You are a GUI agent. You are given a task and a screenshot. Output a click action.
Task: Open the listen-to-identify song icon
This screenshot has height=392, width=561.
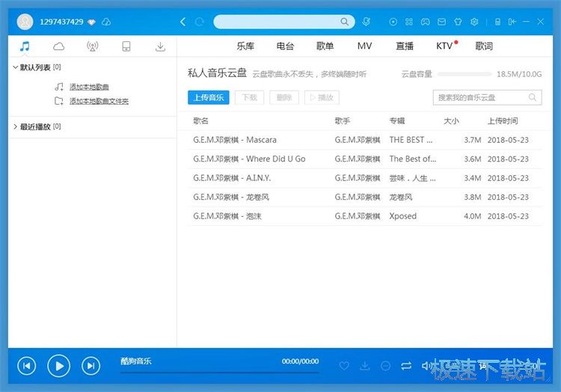pyautogui.click(x=366, y=22)
